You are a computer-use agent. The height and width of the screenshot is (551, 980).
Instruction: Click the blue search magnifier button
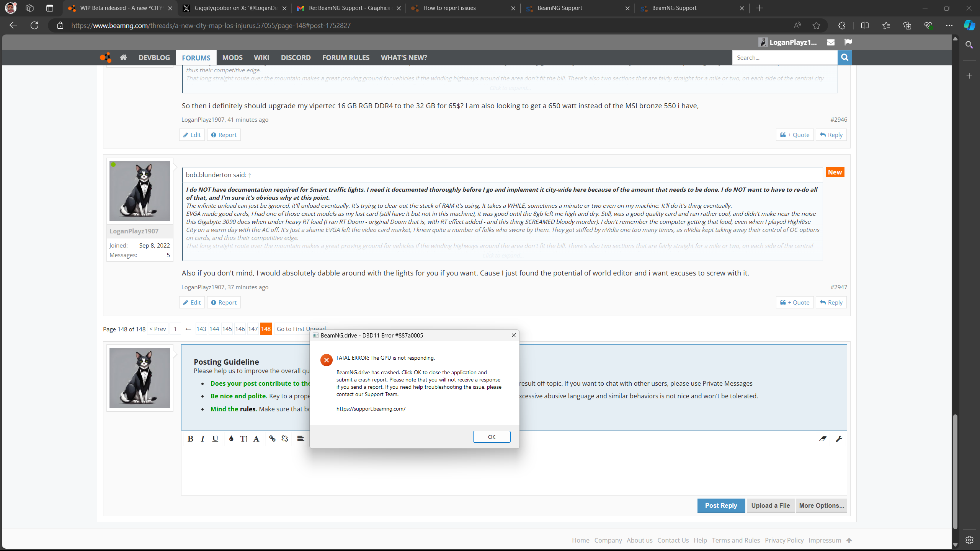click(x=844, y=57)
